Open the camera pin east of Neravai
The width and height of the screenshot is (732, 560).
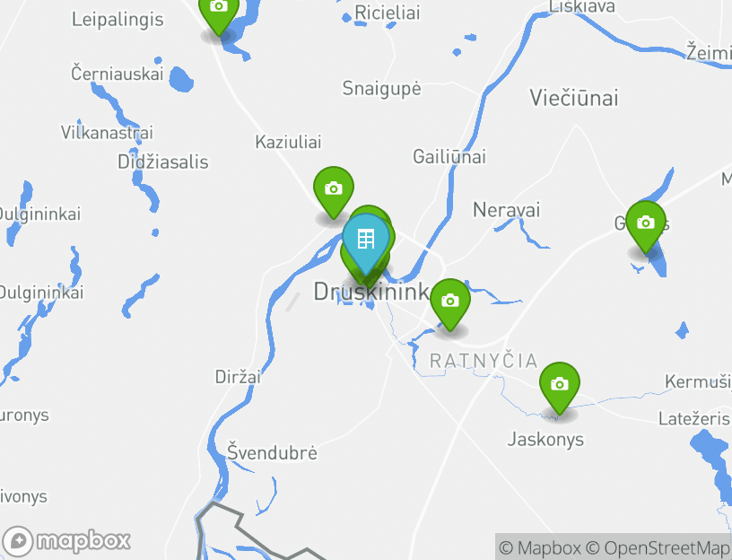click(x=646, y=225)
